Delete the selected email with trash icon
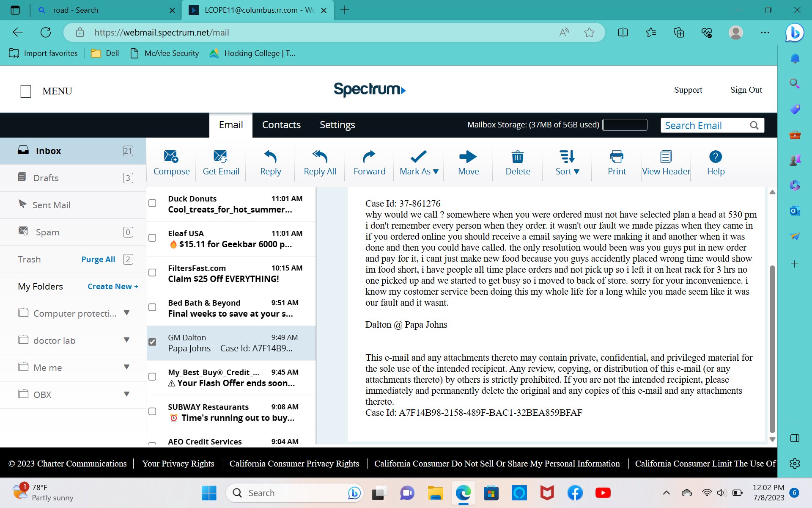 pos(518,157)
